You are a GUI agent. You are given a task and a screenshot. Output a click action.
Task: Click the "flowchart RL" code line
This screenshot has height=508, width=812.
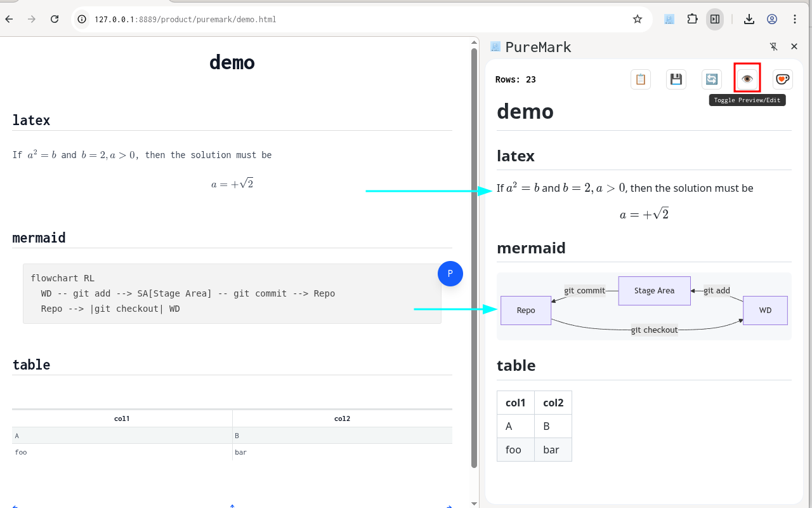click(63, 278)
